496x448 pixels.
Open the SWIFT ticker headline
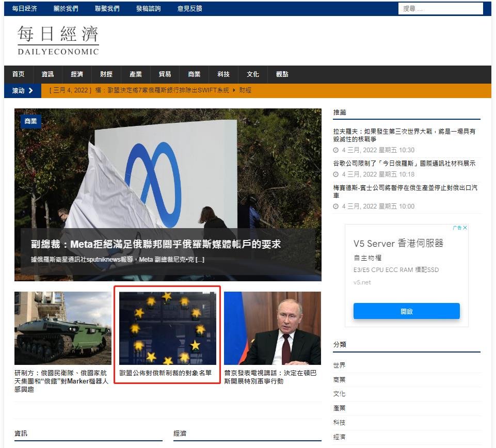pyautogui.click(x=162, y=90)
